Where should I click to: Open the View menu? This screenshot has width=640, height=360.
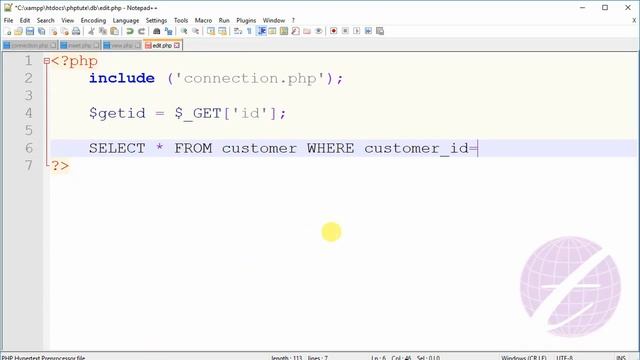coord(68,20)
